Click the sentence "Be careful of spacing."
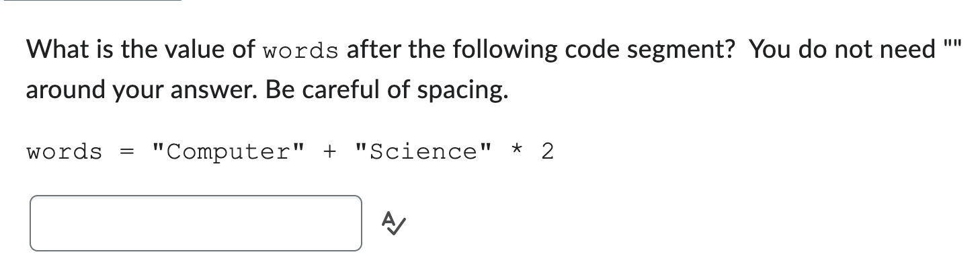The image size is (980, 277). [386, 90]
